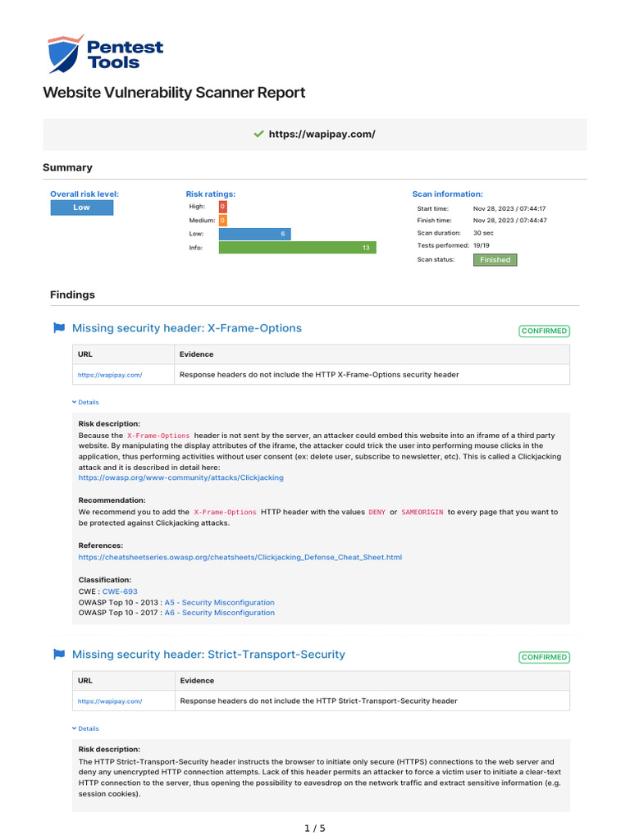Open the owasp.org Clickjacking attack link
630x840 pixels.
(180, 477)
